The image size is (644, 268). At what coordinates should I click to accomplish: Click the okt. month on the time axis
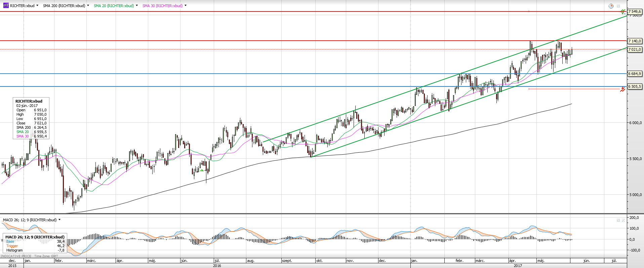click(319, 261)
